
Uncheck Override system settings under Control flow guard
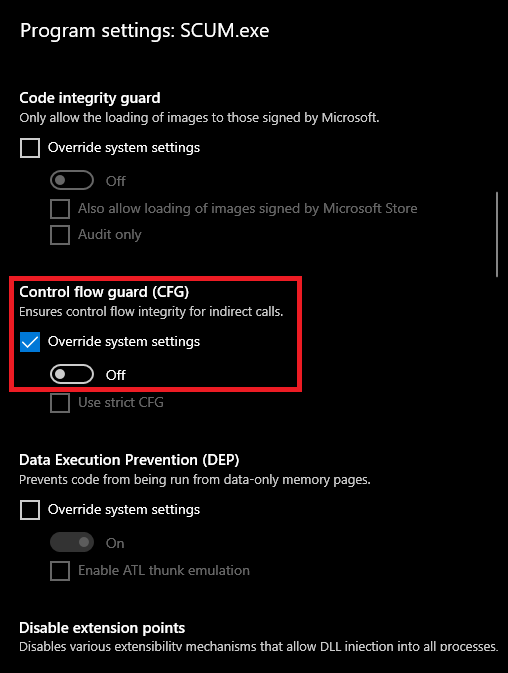pos(30,342)
